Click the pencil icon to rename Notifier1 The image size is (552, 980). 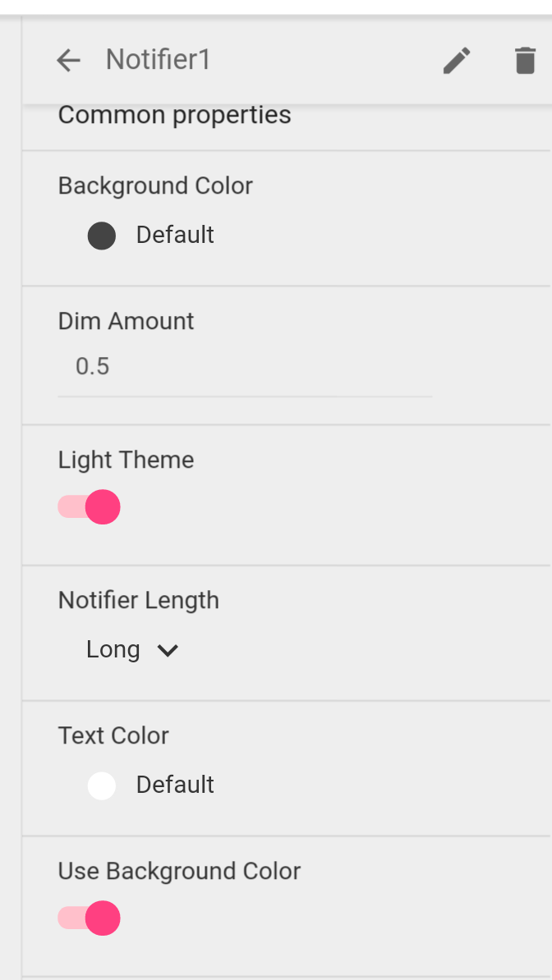point(457,60)
